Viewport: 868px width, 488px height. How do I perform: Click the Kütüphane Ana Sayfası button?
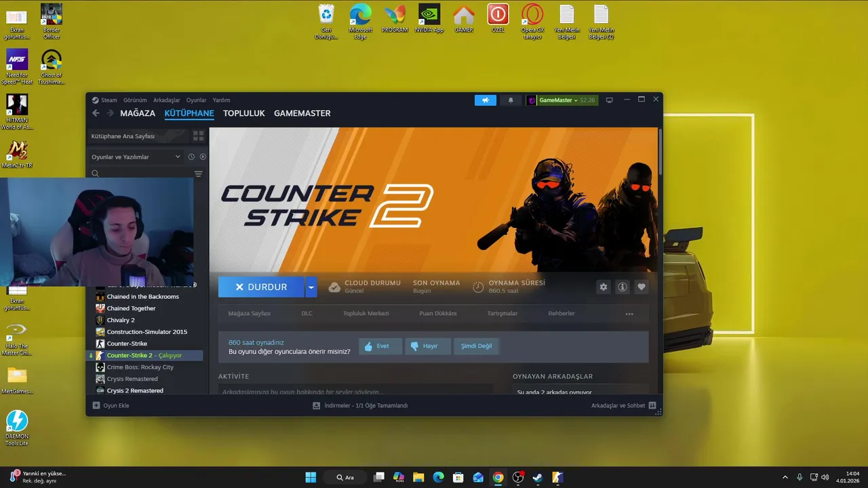pos(139,136)
